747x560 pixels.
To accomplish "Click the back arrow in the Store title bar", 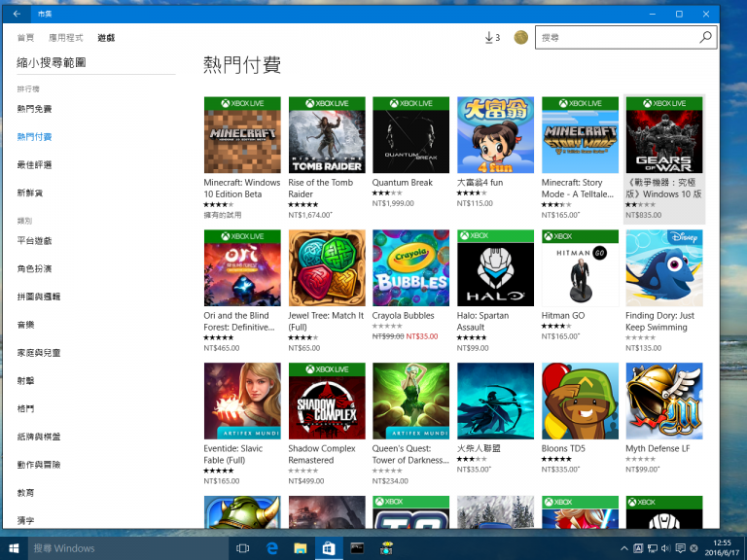I will pyautogui.click(x=17, y=14).
